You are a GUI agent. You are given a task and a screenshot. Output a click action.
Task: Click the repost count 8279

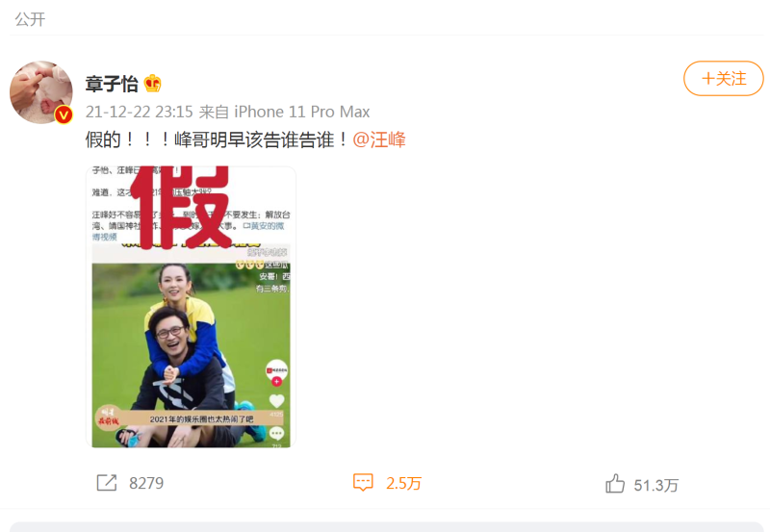point(146,483)
